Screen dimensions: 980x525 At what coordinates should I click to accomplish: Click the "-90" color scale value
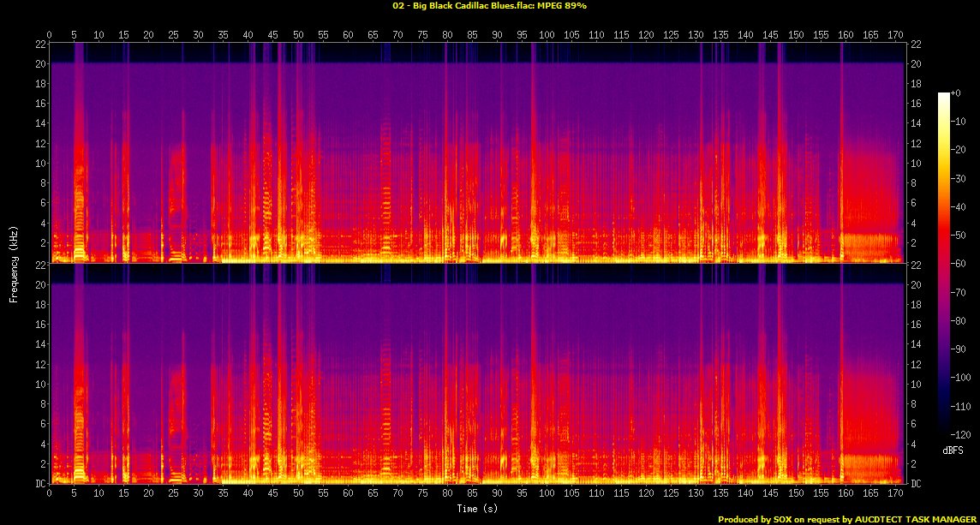tap(958, 349)
